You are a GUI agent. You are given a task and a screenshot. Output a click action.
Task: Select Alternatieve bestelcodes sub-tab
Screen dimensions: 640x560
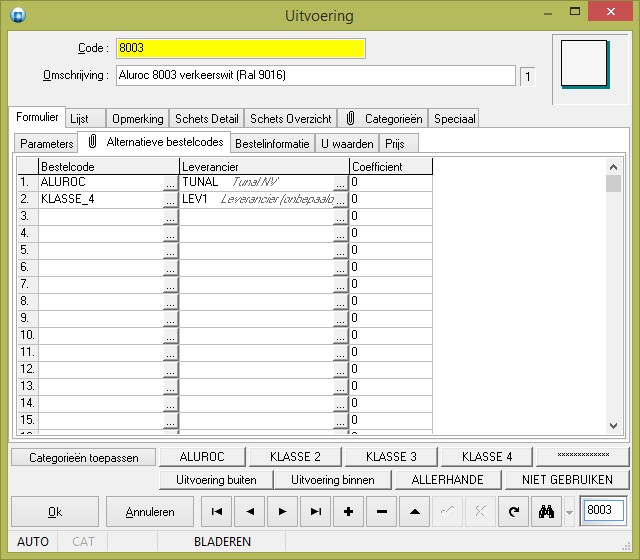(154, 142)
